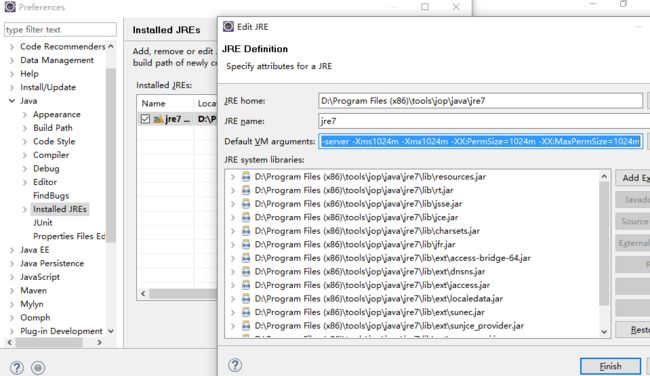Click jar icon for jfr.jar
Screen dimensions: 650x376
pyautogui.click(x=246, y=244)
